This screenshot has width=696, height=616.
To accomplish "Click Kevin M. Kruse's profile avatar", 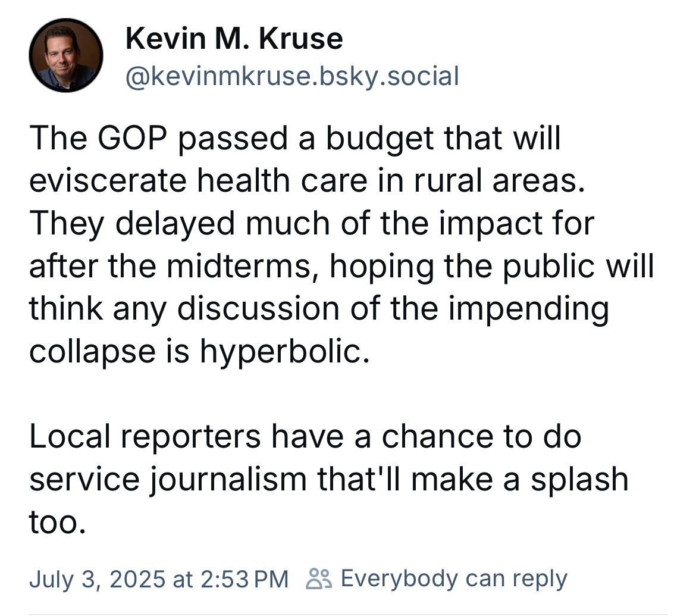I will 66,55.
